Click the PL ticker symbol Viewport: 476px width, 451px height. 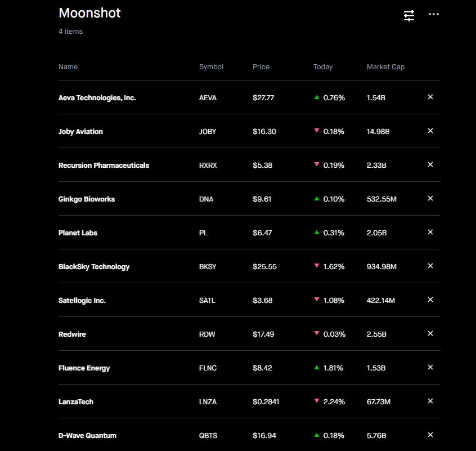pyautogui.click(x=203, y=233)
